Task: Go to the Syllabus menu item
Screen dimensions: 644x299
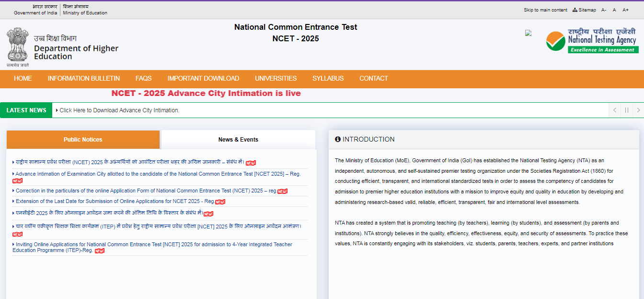Action: (x=328, y=78)
